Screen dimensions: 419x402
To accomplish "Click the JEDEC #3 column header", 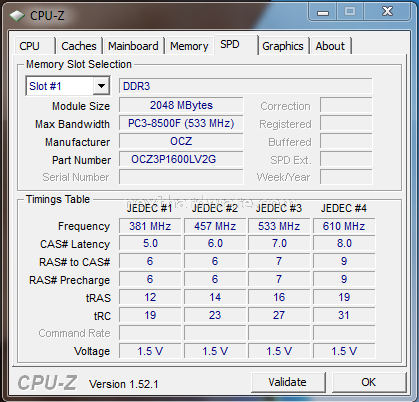I will (x=279, y=208).
